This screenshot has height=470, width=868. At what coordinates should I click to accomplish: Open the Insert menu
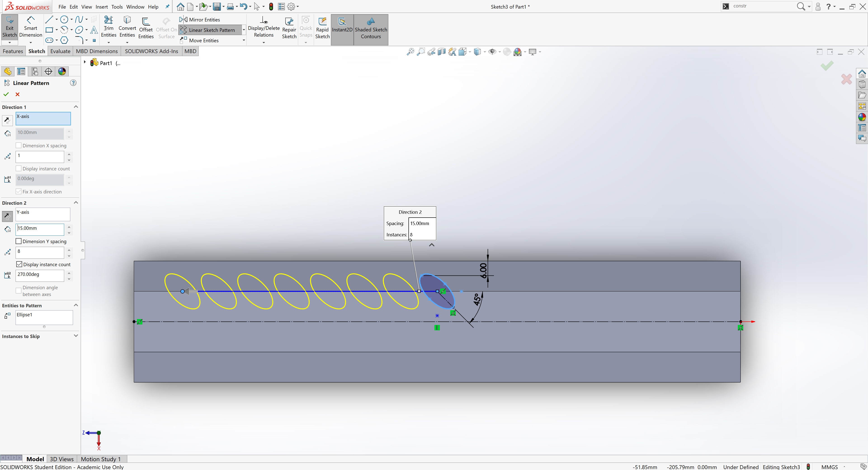[x=101, y=7]
